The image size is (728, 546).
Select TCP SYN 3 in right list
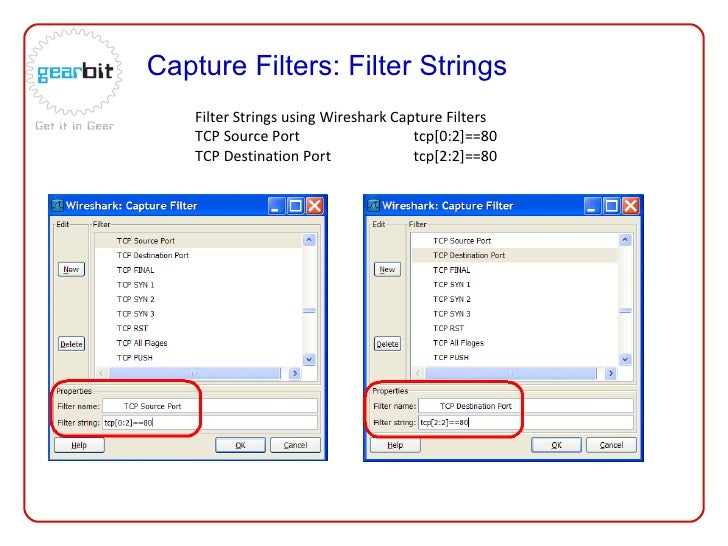515,314
